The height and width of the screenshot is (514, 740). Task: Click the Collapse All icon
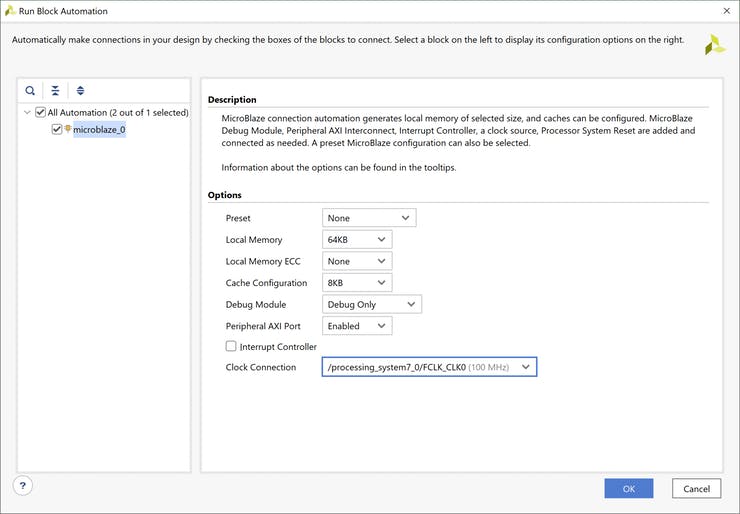[55, 91]
